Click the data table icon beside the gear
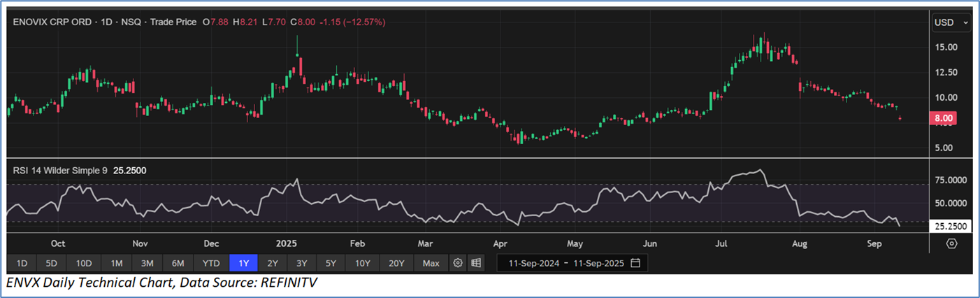Viewport: 980px width, 298px height. point(476,263)
